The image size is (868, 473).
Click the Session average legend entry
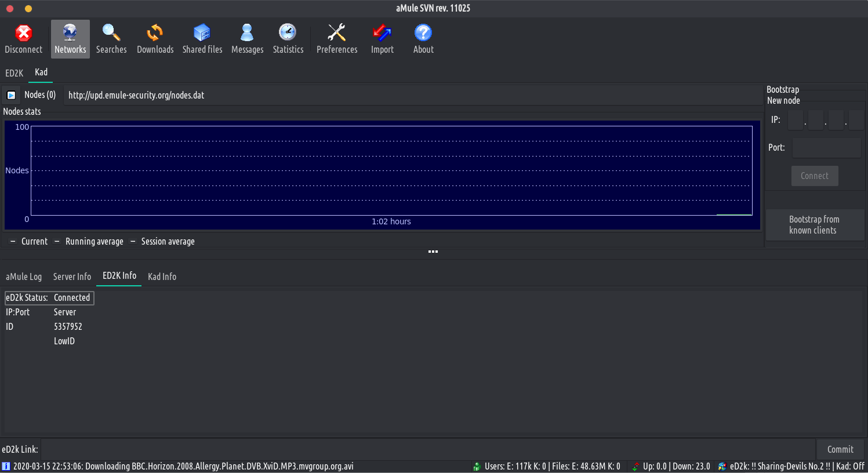point(162,241)
